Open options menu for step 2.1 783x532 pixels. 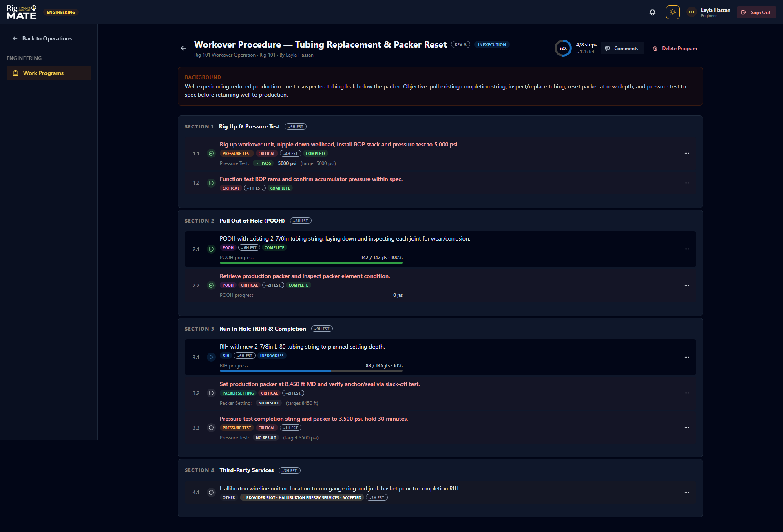(687, 249)
